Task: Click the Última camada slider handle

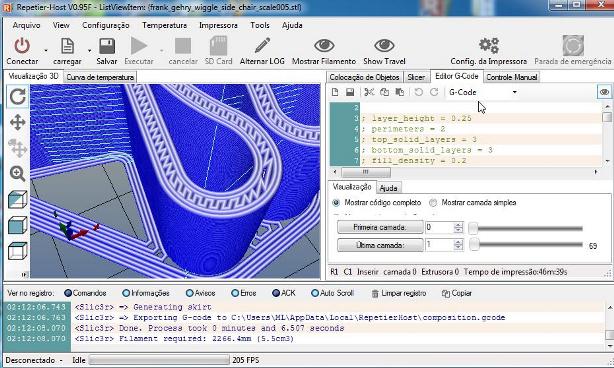Action: tap(474, 245)
